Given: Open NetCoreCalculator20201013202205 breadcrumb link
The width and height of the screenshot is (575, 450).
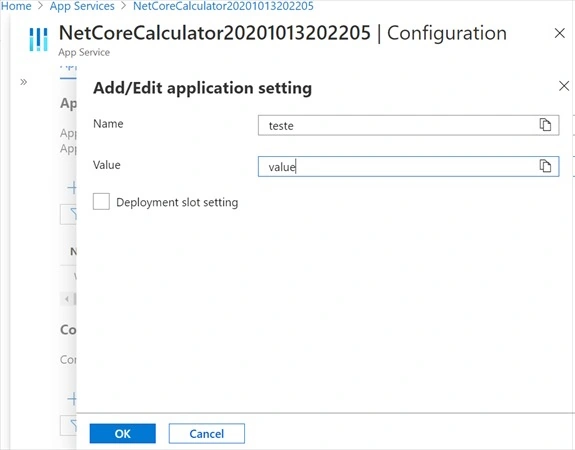Looking at the screenshot, I should tap(223, 6).
